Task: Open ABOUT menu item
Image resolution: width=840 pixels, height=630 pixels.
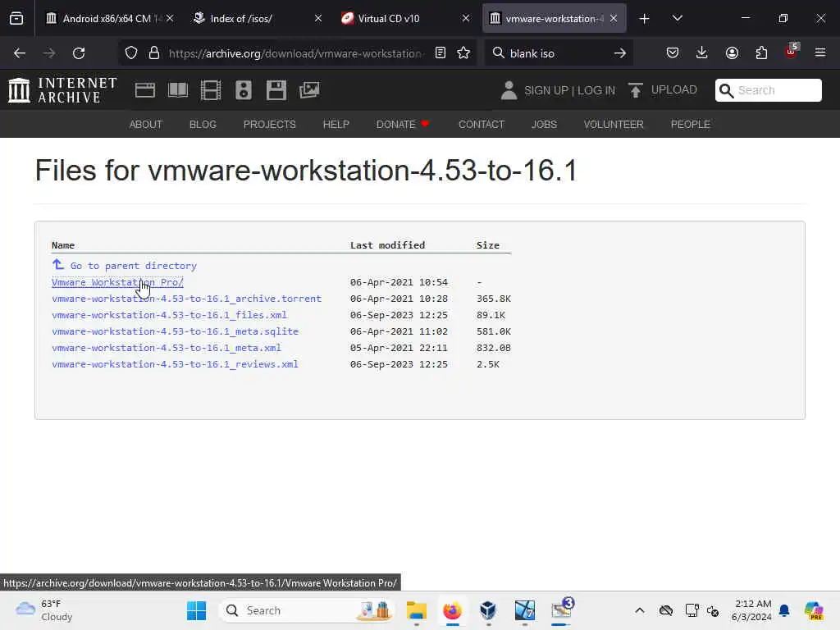Action: coord(146,125)
